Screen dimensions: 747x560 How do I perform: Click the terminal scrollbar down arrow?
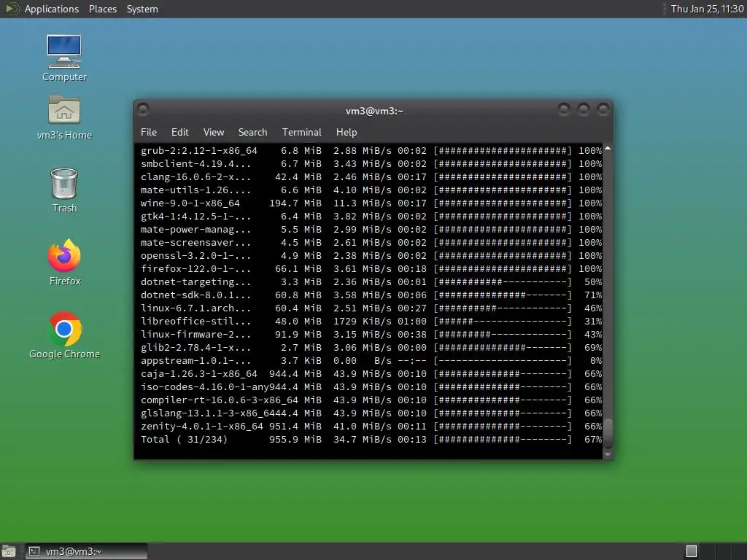608,455
